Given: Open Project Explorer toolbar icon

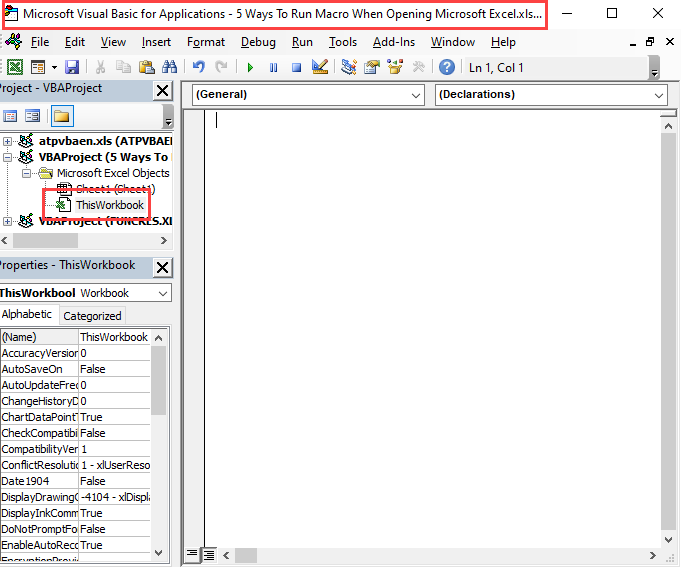Looking at the screenshot, I should tap(349, 67).
